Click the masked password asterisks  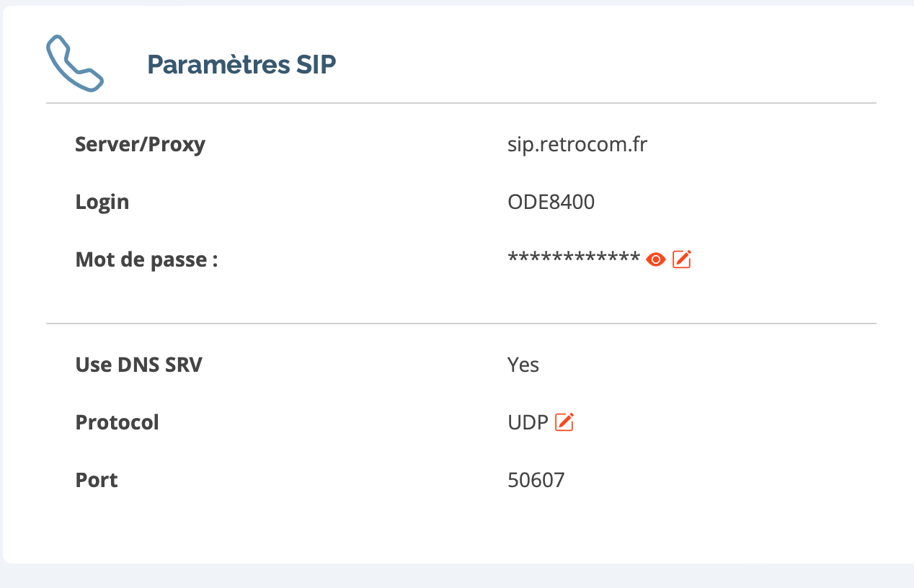574,259
